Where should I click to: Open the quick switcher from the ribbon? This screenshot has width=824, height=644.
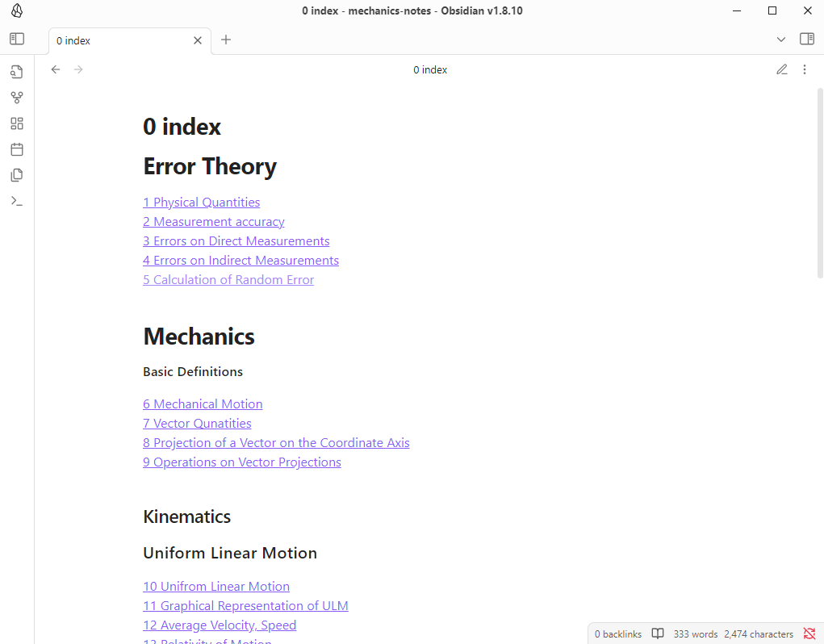click(17, 72)
